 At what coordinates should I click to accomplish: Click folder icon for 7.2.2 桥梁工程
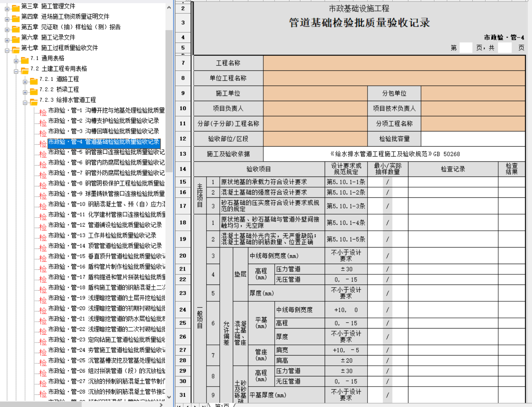pyautogui.click(x=34, y=91)
